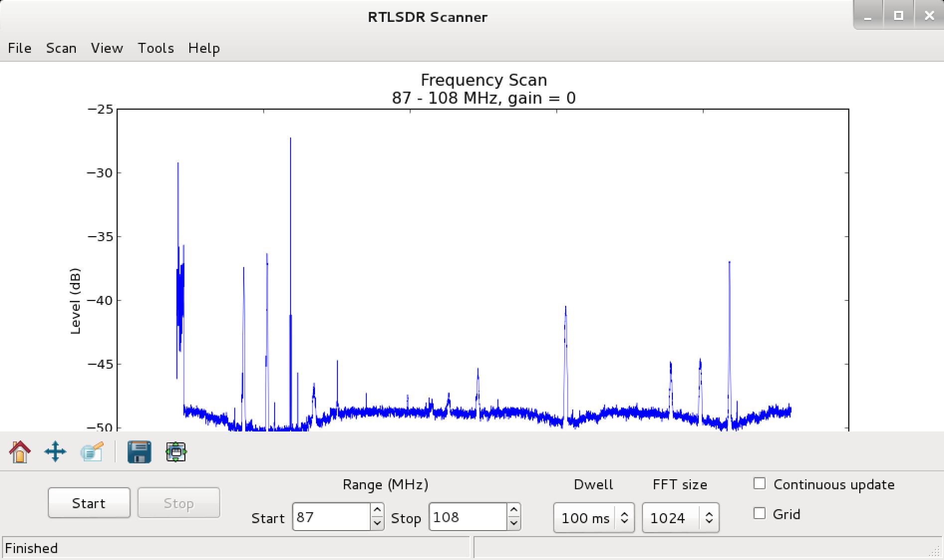Image resolution: width=944 pixels, height=560 pixels.
Task: Open the Dwell 100 ms dropdown
Action: 594,518
